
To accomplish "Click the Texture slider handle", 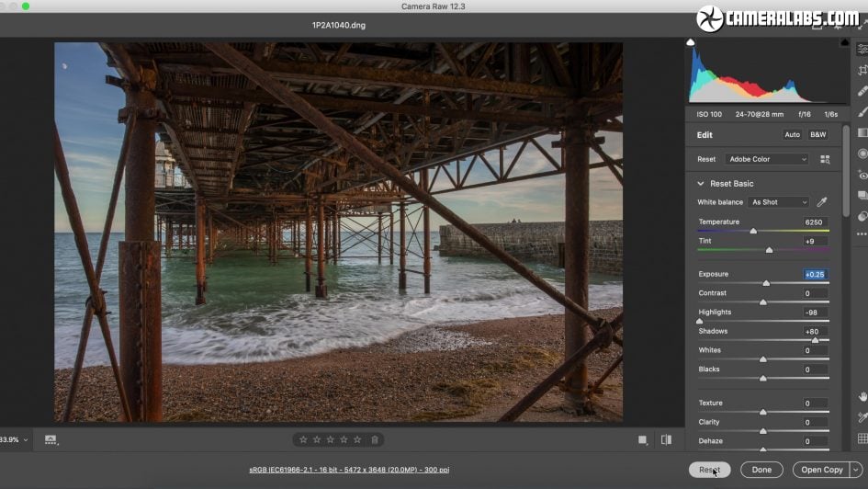I will tap(762, 412).
